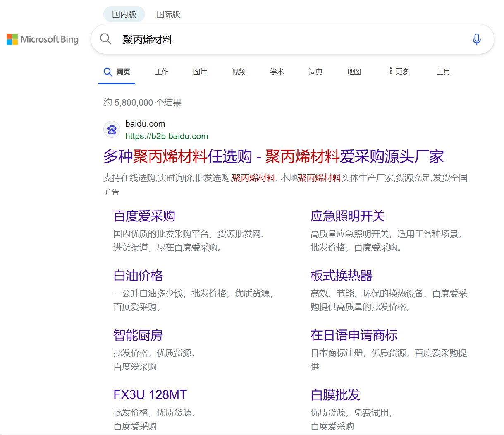Click the Microsoft Bing logo
This screenshot has width=504, height=435.
pyautogui.click(x=42, y=39)
